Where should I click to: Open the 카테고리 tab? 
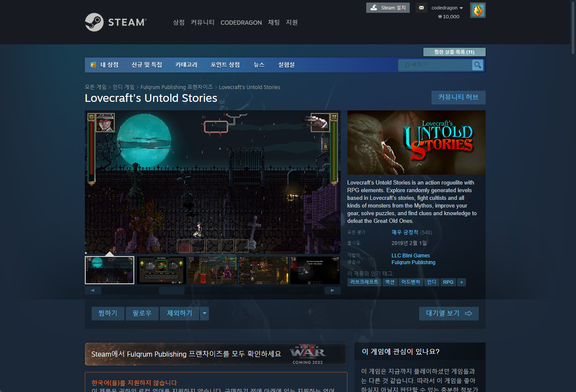coord(186,65)
